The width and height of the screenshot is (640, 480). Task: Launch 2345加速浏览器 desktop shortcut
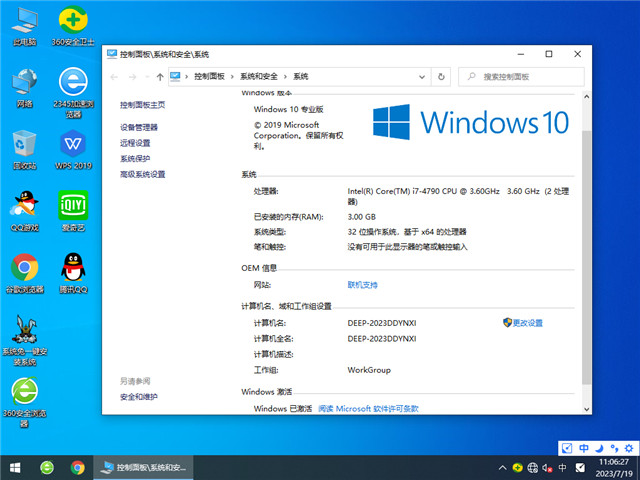pyautogui.click(x=73, y=93)
